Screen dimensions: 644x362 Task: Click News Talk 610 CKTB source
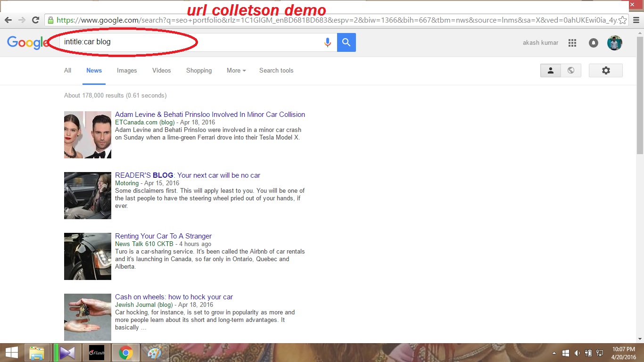coord(144,244)
